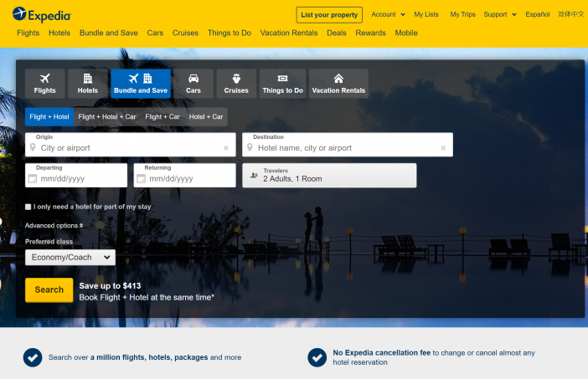Open the Returning date field
This screenshot has width=588, height=379.
[x=185, y=175]
